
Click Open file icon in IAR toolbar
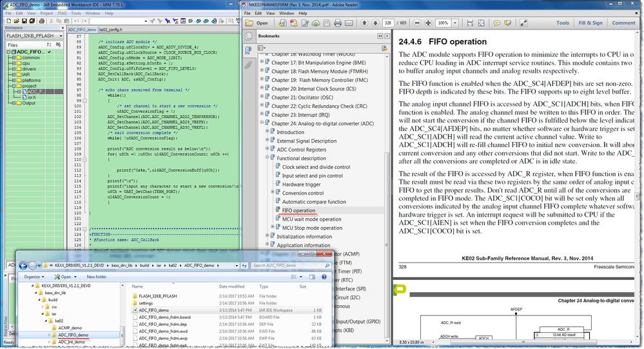(x=16, y=21)
